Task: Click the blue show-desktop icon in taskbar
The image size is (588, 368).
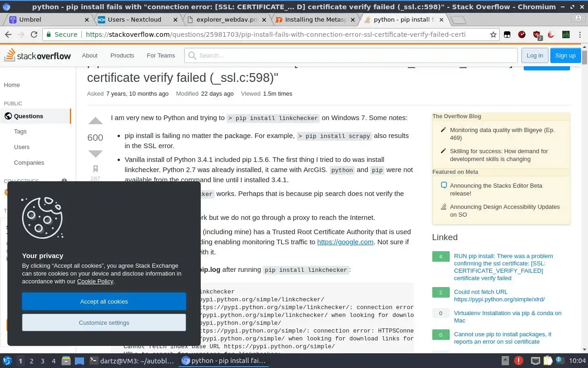Action: [x=79, y=361]
